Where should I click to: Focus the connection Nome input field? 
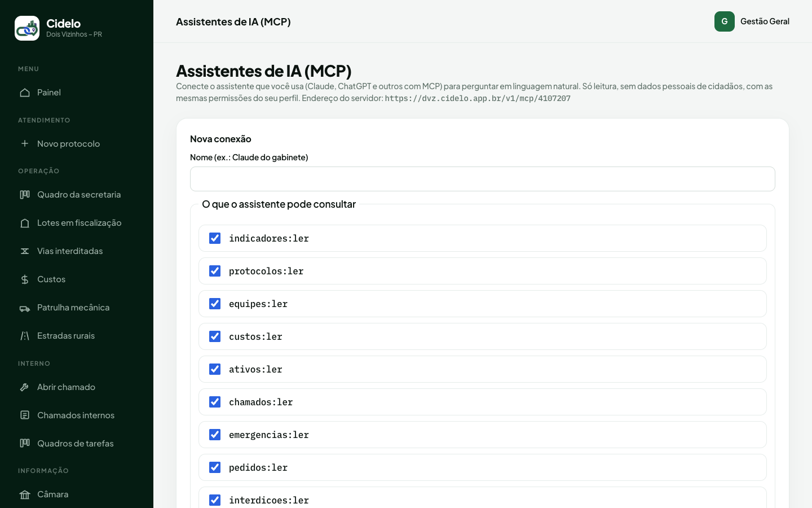[x=483, y=179]
